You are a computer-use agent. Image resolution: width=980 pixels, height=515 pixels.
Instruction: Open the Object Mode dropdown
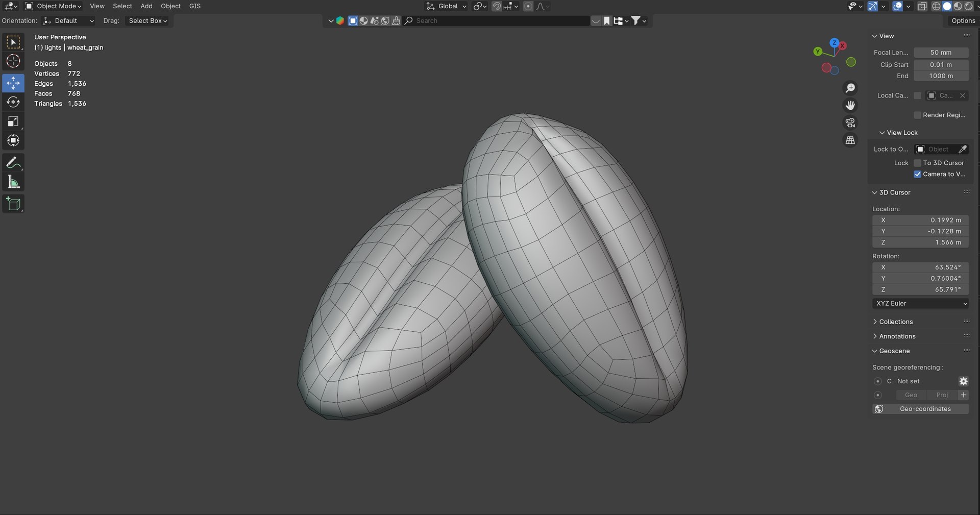tap(54, 6)
